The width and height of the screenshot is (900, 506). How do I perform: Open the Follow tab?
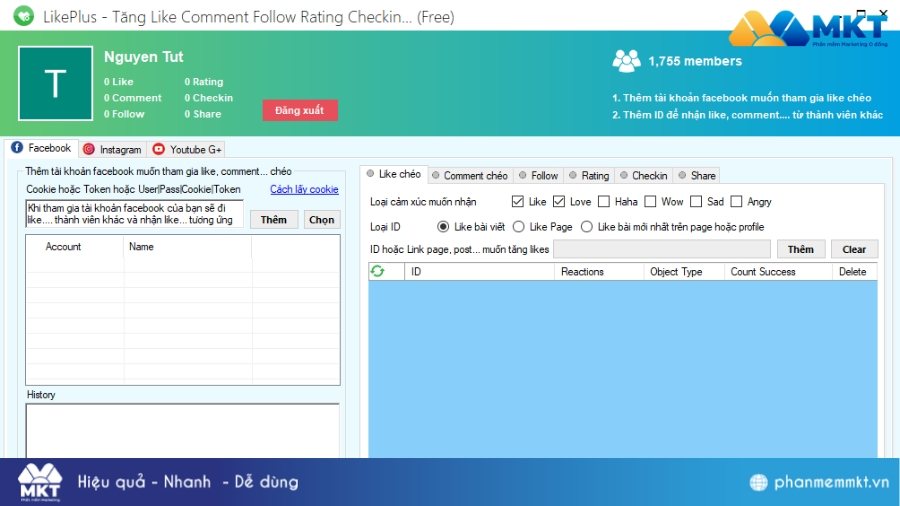(x=538, y=176)
